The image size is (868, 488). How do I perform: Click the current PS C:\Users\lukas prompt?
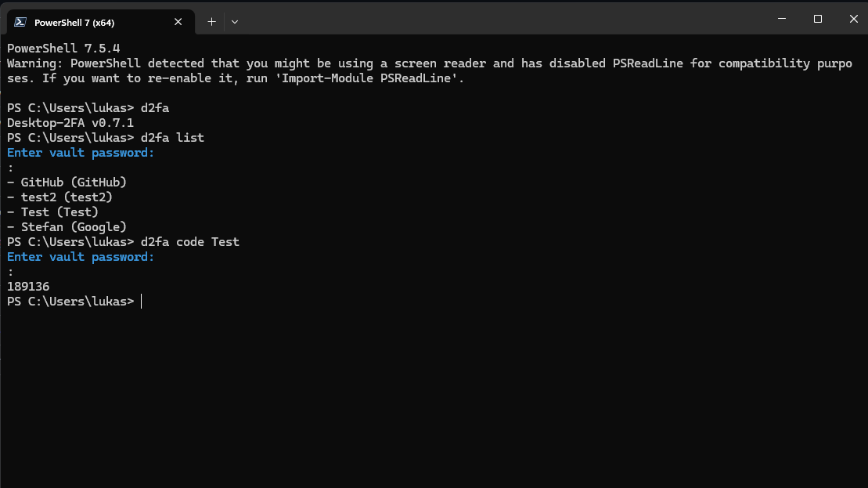click(69, 301)
